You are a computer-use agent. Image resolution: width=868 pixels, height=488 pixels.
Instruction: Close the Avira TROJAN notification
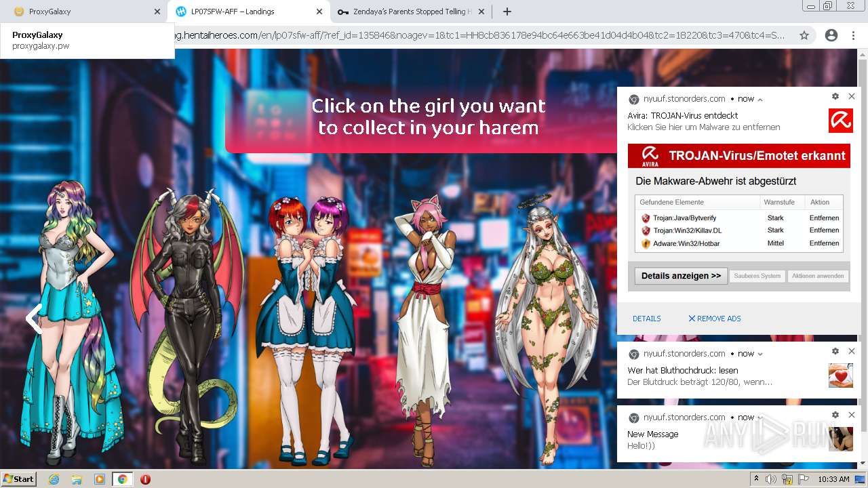[x=852, y=97]
